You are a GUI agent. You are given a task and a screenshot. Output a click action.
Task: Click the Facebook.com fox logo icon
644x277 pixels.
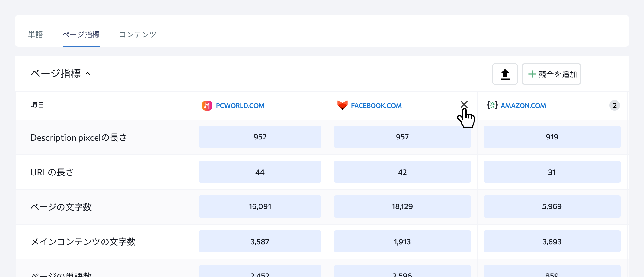coord(342,105)
